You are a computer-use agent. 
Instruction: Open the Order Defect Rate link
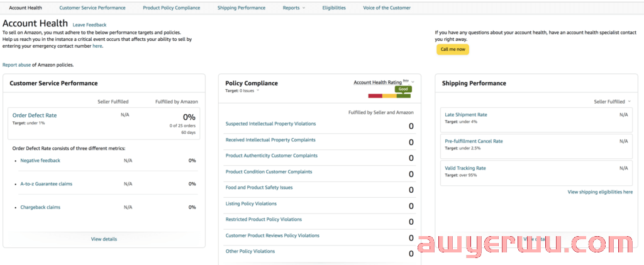35,116
